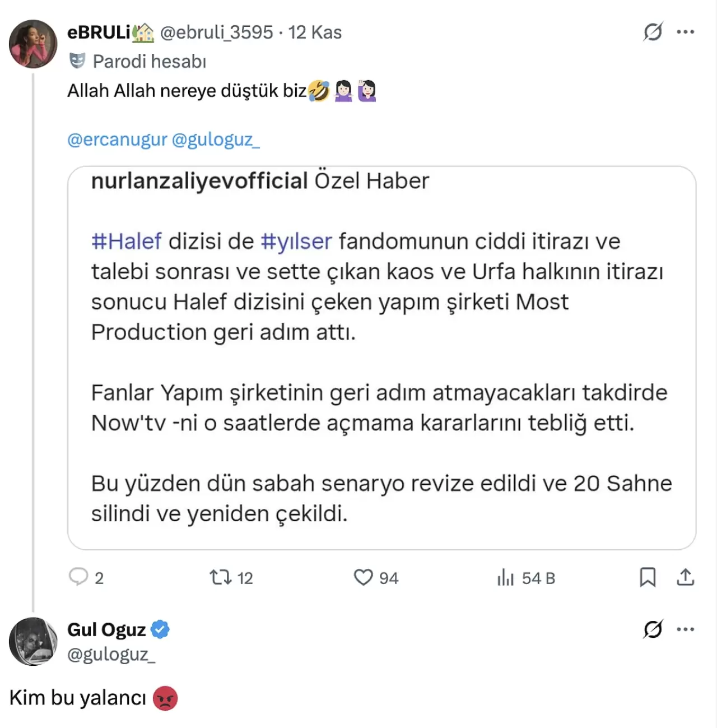Like the tweet with 94 likes
Screen dimensions: 717x728
click(363, 577)
